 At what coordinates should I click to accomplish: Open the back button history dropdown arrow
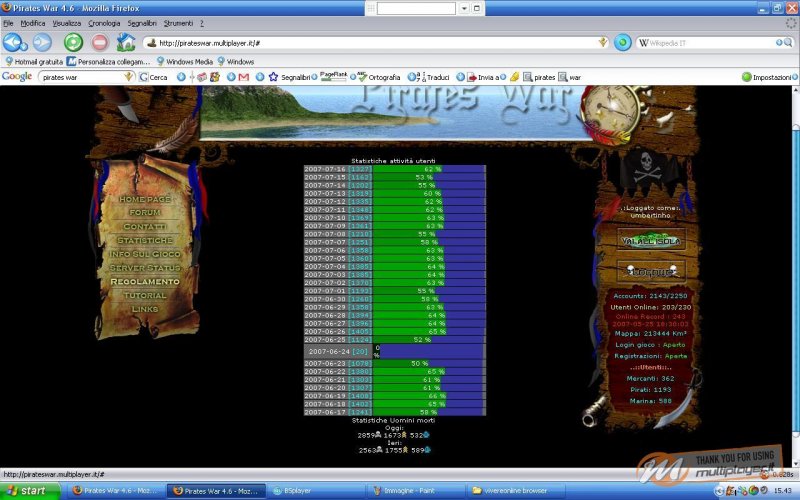tap(24, 47)
